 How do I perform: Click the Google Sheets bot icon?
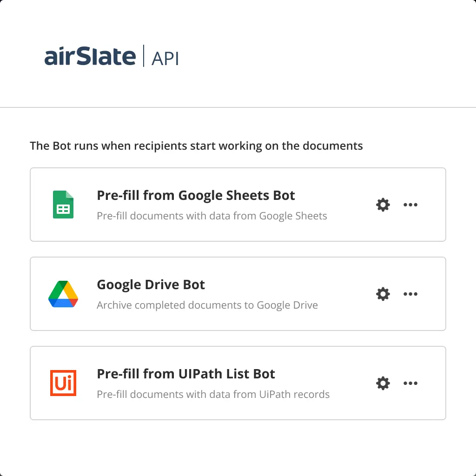[x=64, y=205]
